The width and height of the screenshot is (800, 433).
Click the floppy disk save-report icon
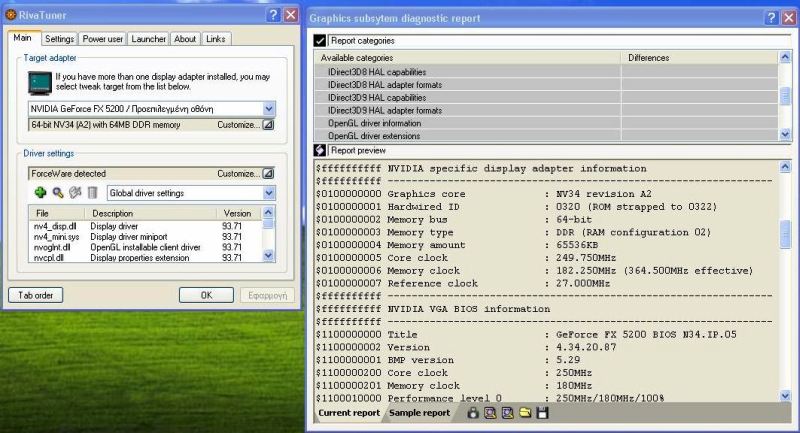point(542,413)
